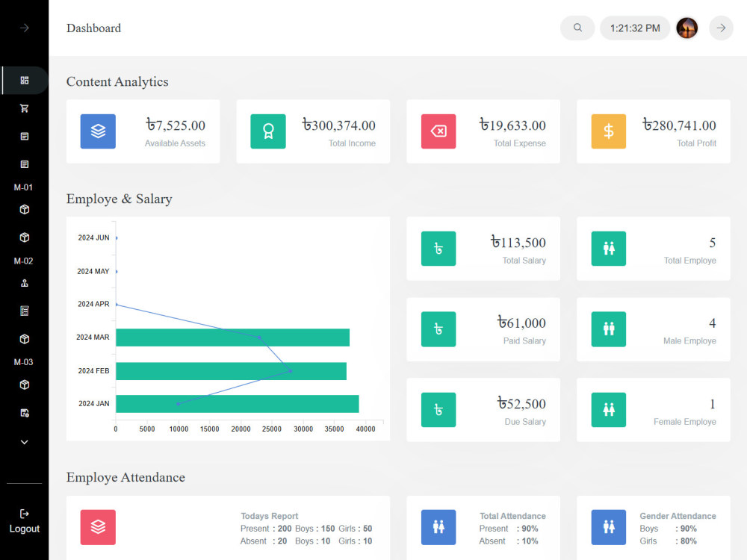Click the Logout button
Screen dimensions: 747x560
25,521
